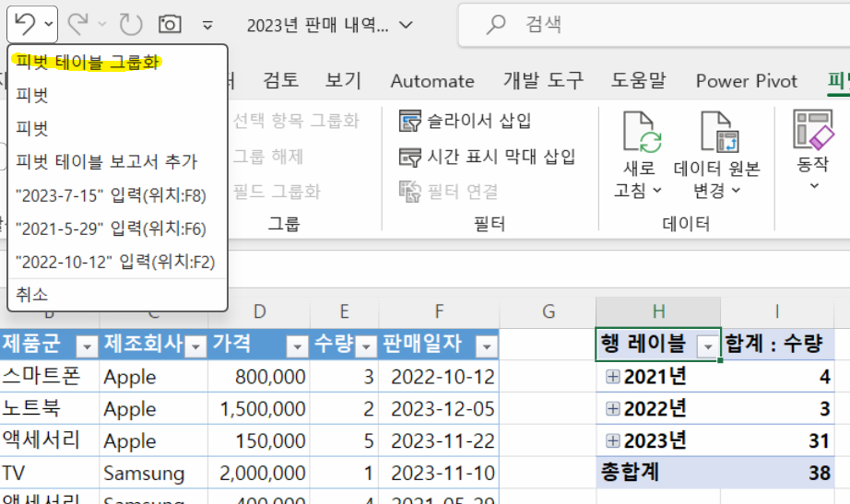Open the Redo history dropdown arrow
The image size is (850, 504).
102,24
